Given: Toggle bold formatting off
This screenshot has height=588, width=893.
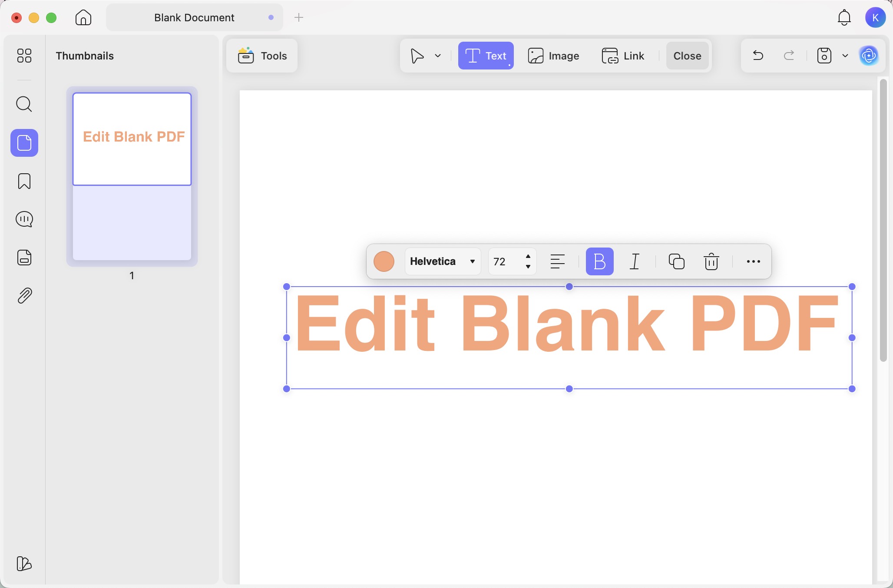Looking at the screenshot, I should [599, 261].
